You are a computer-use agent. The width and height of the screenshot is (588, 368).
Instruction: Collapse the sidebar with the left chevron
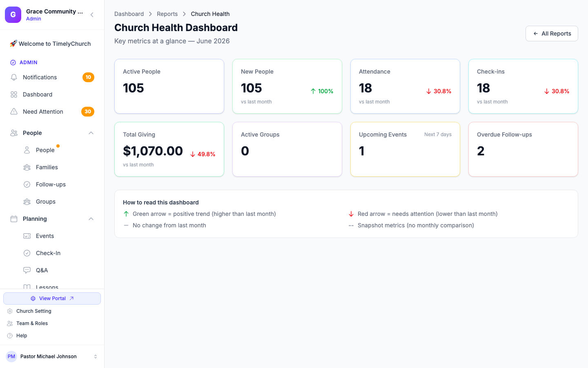click(x=92, y=15)
